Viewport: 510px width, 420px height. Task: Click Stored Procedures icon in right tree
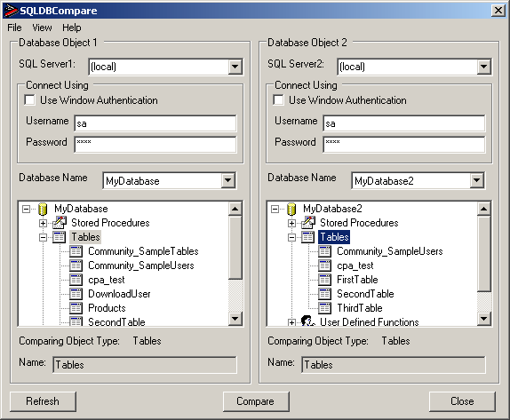(308, 223)
